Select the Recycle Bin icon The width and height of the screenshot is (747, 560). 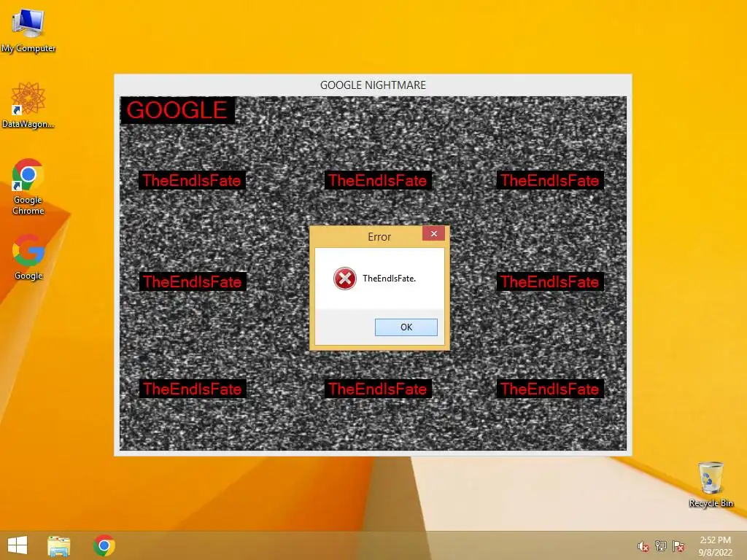[x=711, y=484]
